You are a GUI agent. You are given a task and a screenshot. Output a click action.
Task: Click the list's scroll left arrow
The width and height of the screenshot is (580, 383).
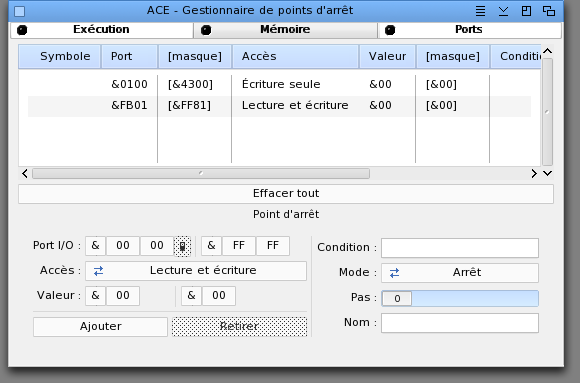tap(25, 173)
